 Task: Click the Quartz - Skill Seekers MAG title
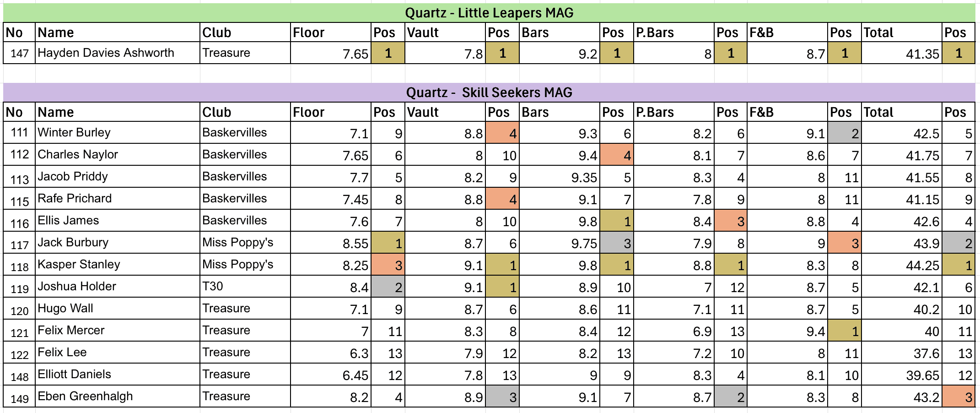click(x=489, y=92)
